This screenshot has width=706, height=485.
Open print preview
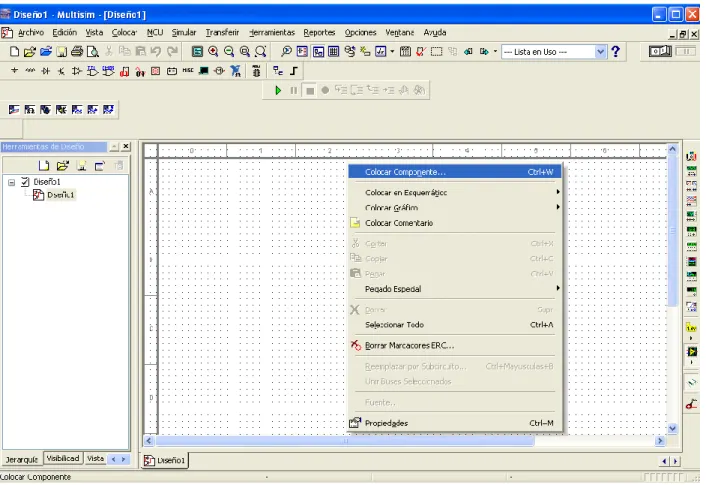[93, 52]
